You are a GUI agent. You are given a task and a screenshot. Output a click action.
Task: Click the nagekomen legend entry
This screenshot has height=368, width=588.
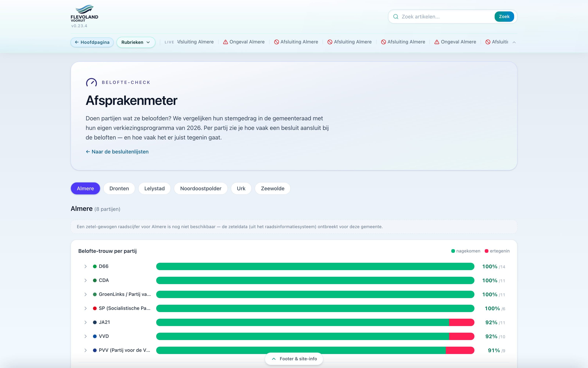(466, 251)
